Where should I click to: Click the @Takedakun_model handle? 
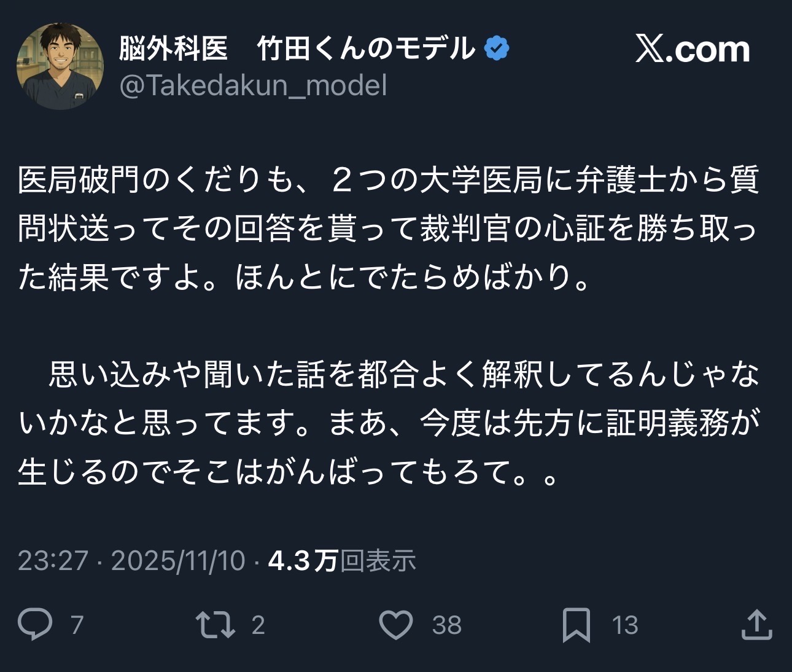(x=253, y=85)
